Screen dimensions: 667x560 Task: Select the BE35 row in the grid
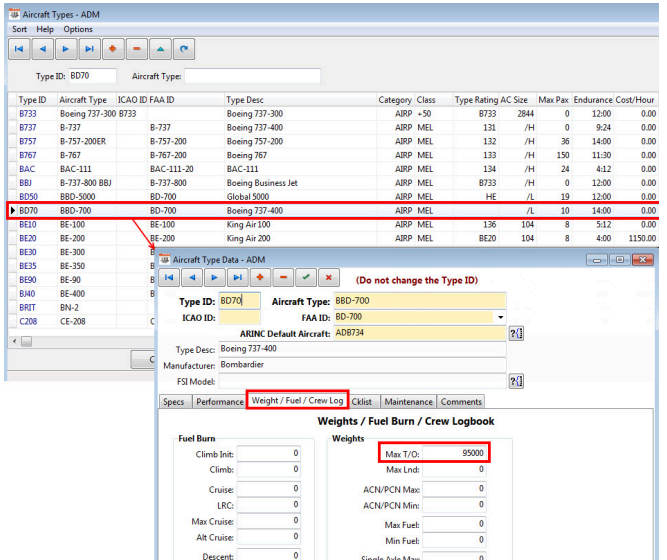[81, 266]
